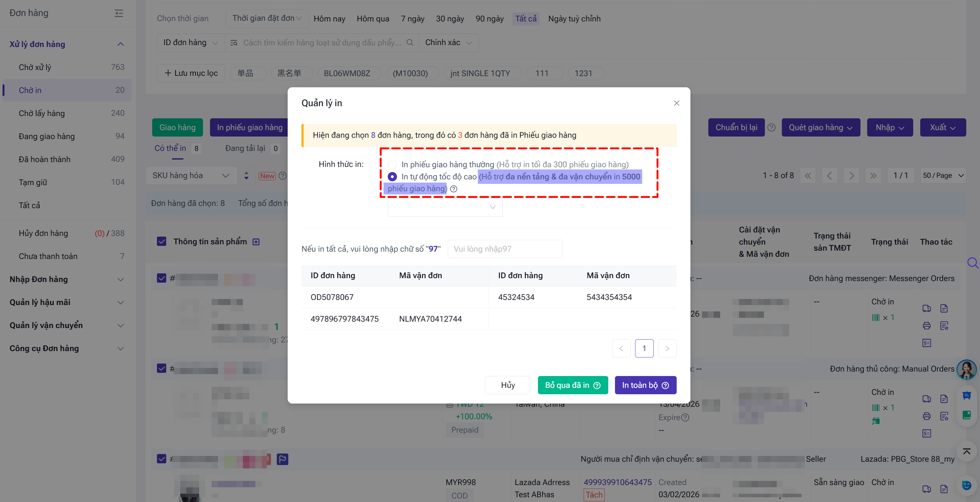Click the flag icon on the third order row

282,459
